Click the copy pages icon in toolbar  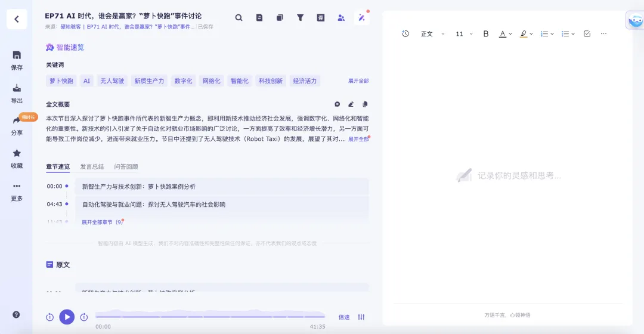click(x=280, y=18)
